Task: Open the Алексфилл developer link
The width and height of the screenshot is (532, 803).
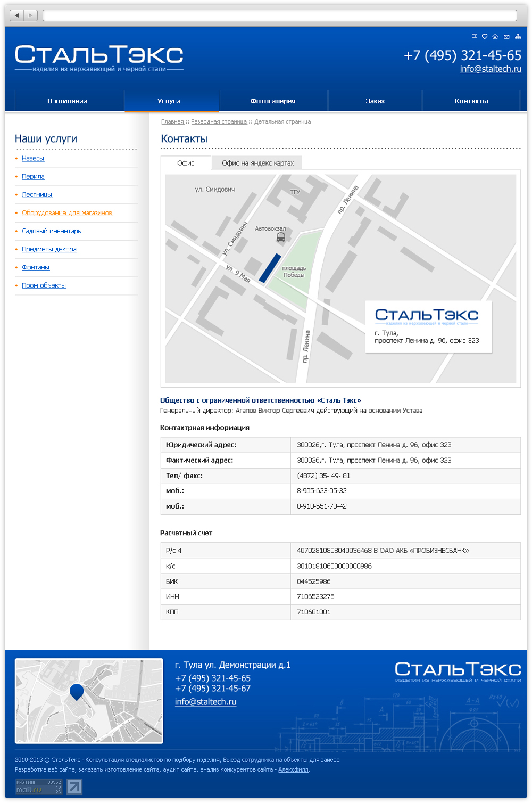Action: 293,769
